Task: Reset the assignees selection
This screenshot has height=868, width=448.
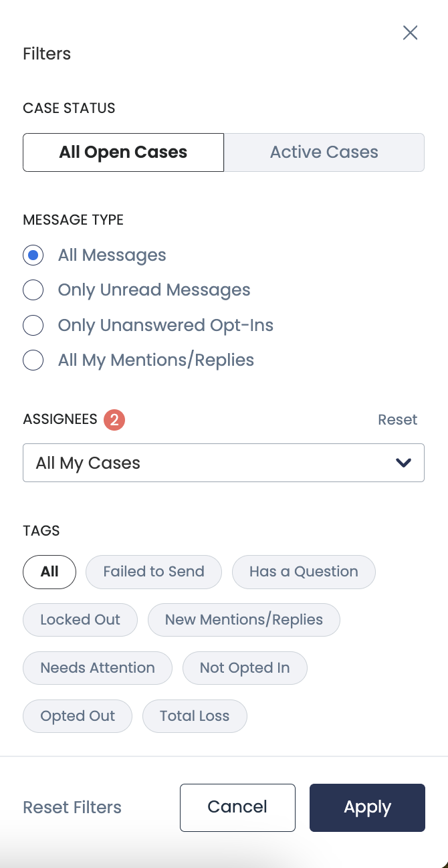Action: [397, 420]
